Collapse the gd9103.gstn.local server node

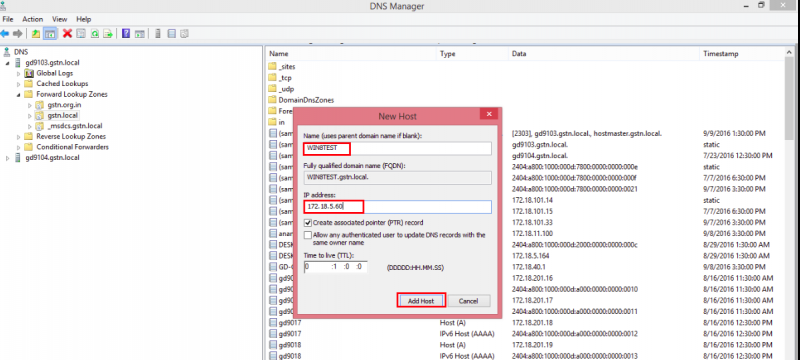click(x=8, y=63)
